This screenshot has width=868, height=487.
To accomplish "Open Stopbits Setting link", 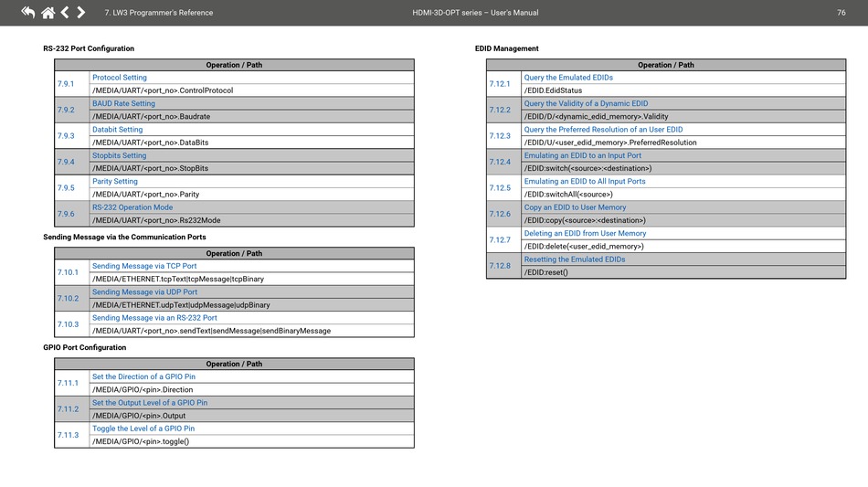I will 119,155.
